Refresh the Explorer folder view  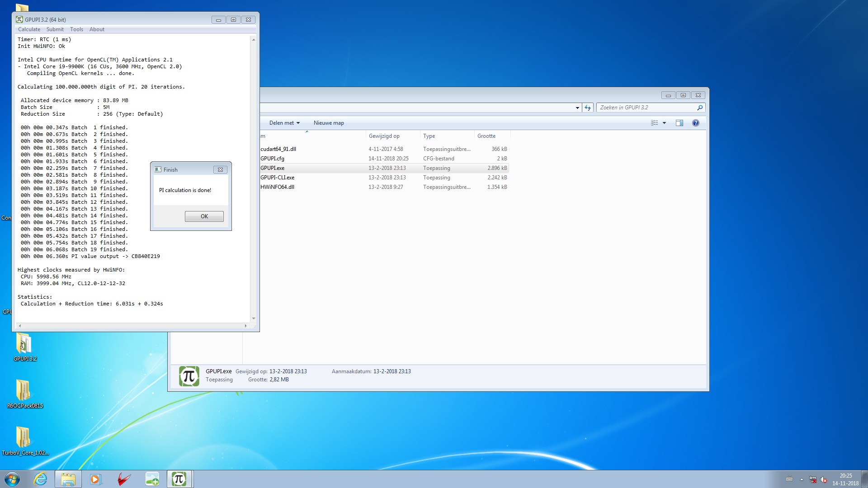click(587, 108)
